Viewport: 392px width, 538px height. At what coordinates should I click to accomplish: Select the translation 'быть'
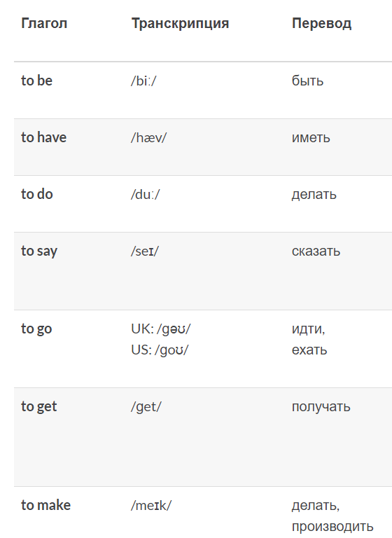click(307, 81)
